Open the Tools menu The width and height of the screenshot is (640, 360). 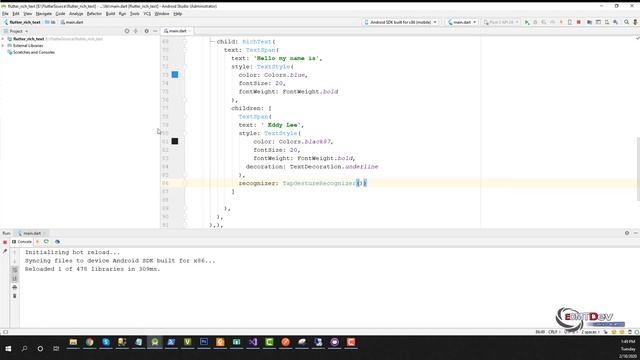tap(134, 14)
